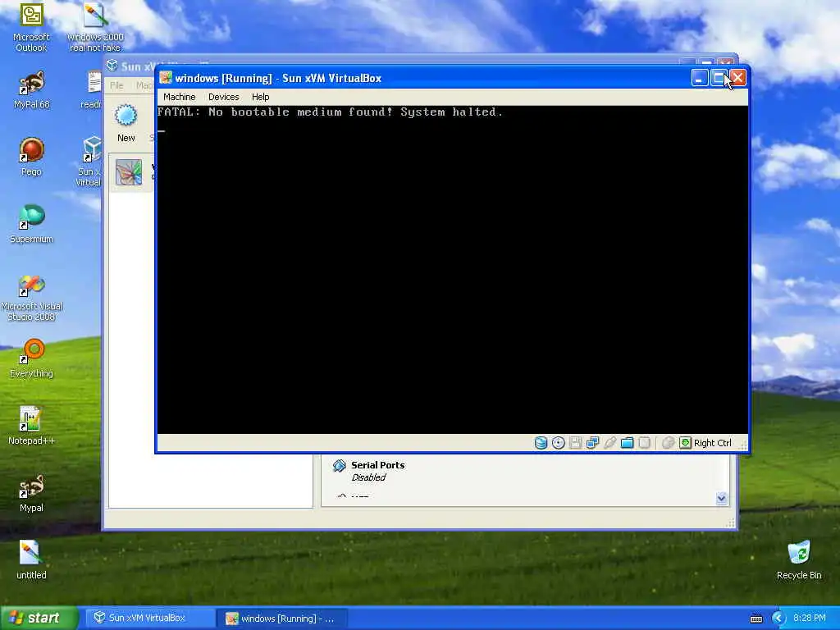
Task: Click the Serial Ports connector icon
Action: [339, 466]
